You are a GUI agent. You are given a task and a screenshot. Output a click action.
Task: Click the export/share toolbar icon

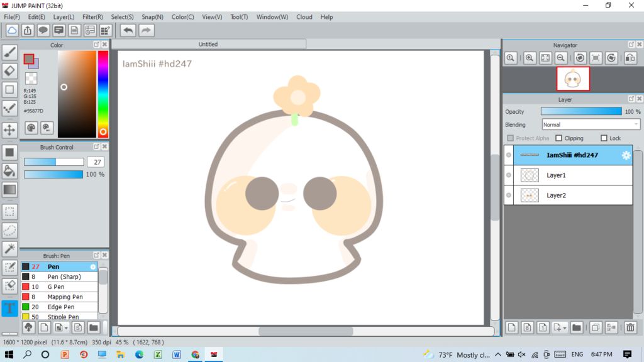coord(28,30)
